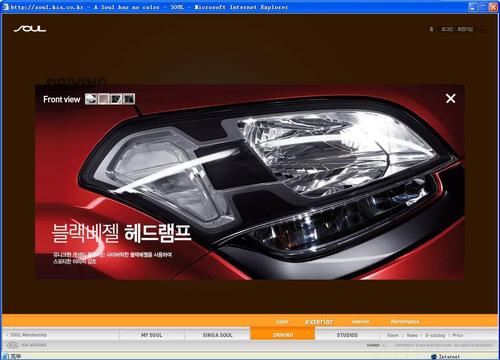Open the SING A SOUL menu

217,335
